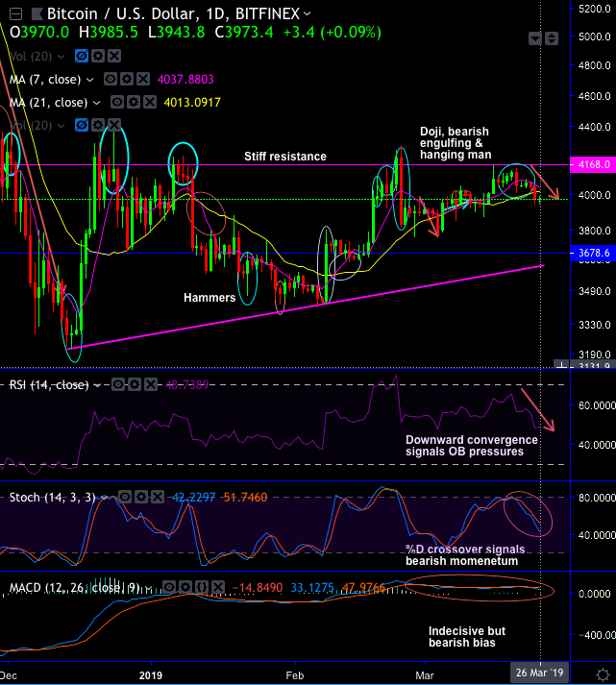Expand the RSI (14, close) chevron
The image size is (616, 685).
[97, 385]
